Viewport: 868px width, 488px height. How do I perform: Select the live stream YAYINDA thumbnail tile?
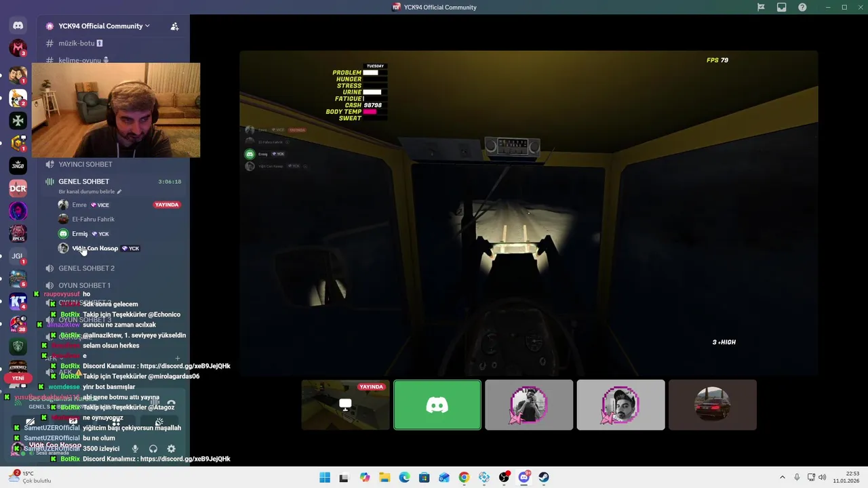tap(346, 405)
